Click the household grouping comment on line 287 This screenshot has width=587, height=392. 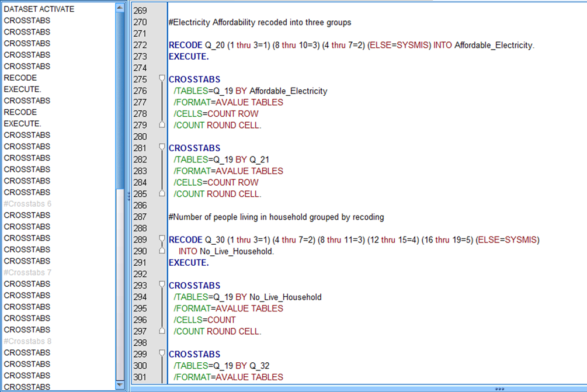pos(276,217)
